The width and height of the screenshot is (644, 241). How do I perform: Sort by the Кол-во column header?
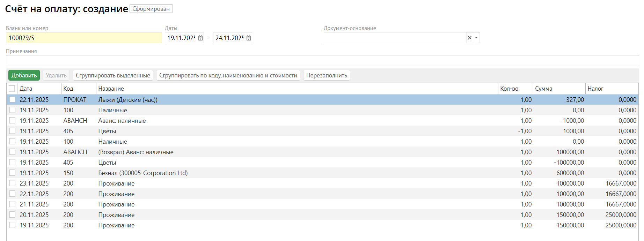(x=515, y=89)
